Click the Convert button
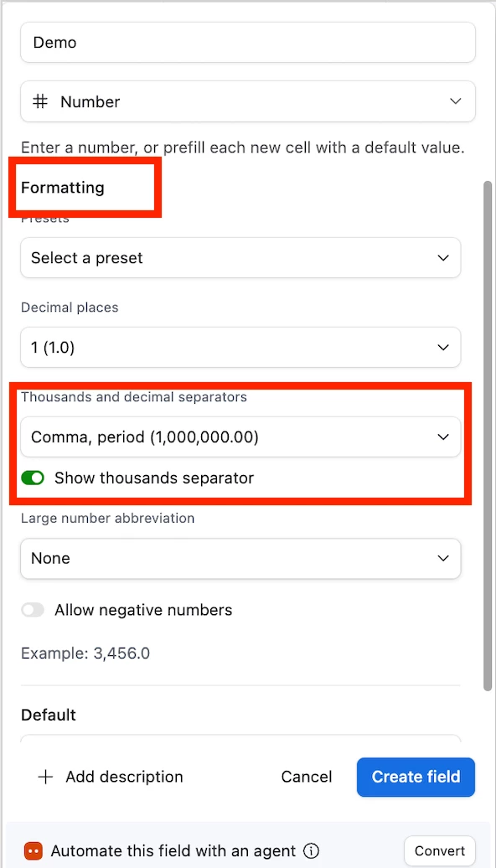This screenshot has width=496, height=868. tap(440, 850)
